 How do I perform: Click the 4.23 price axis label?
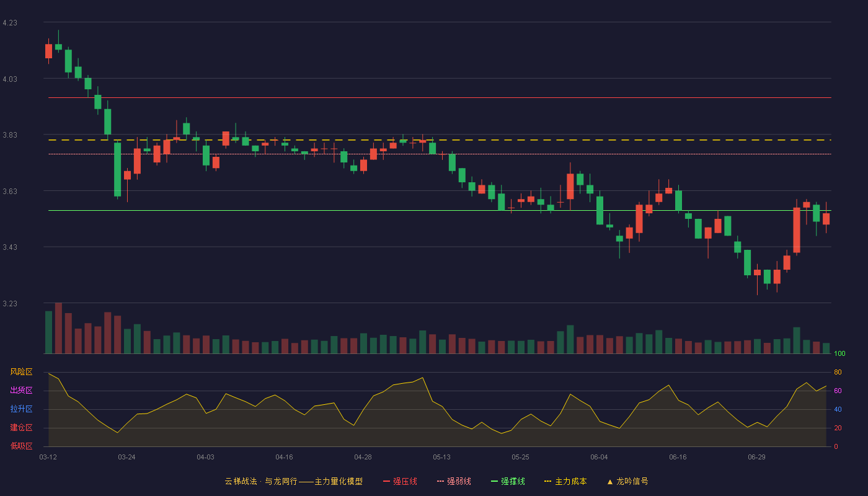pos(10,23)
